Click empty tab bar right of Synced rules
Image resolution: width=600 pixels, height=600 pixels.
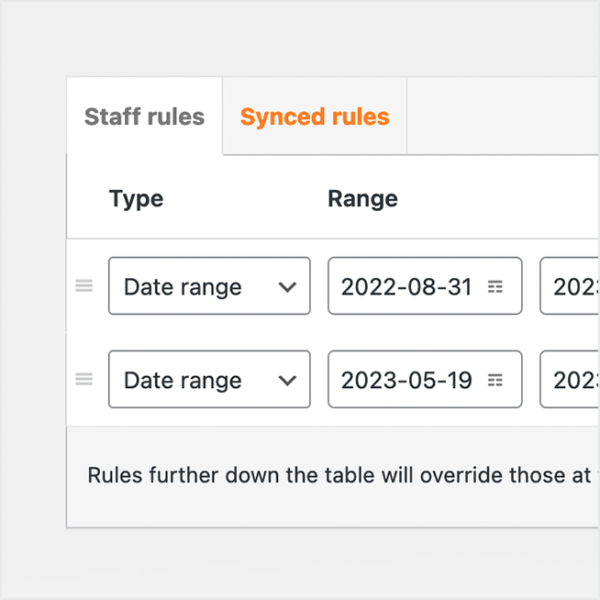[x=500, y=116]
